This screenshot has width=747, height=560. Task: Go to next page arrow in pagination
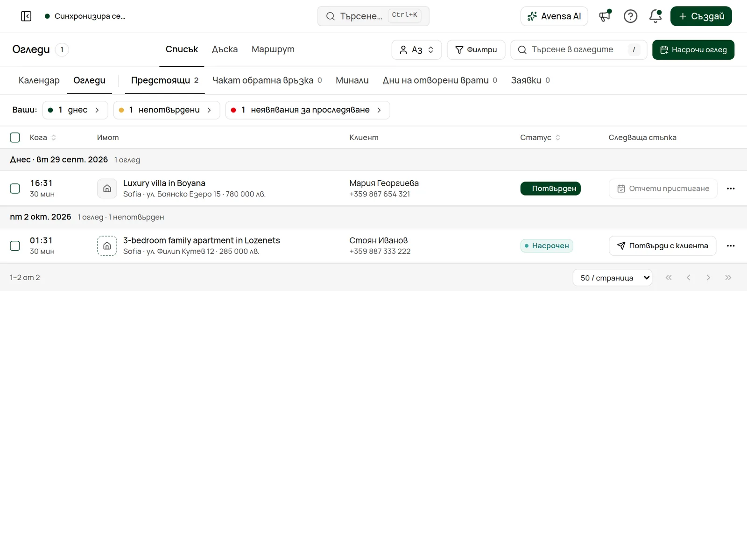tap(708, 278)
